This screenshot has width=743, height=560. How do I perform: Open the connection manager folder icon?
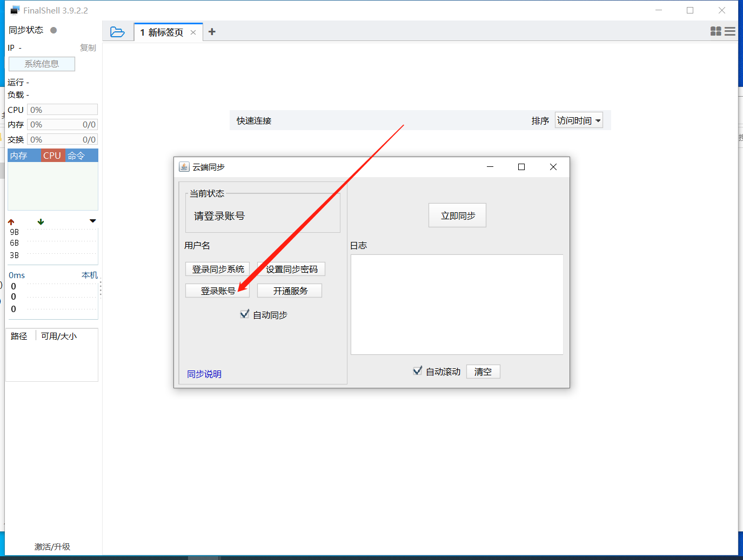click(x=118, y=32)
